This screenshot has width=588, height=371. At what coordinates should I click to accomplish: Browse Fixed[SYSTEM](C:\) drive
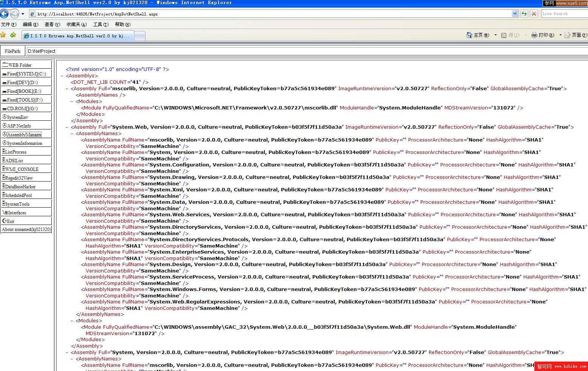26,74
